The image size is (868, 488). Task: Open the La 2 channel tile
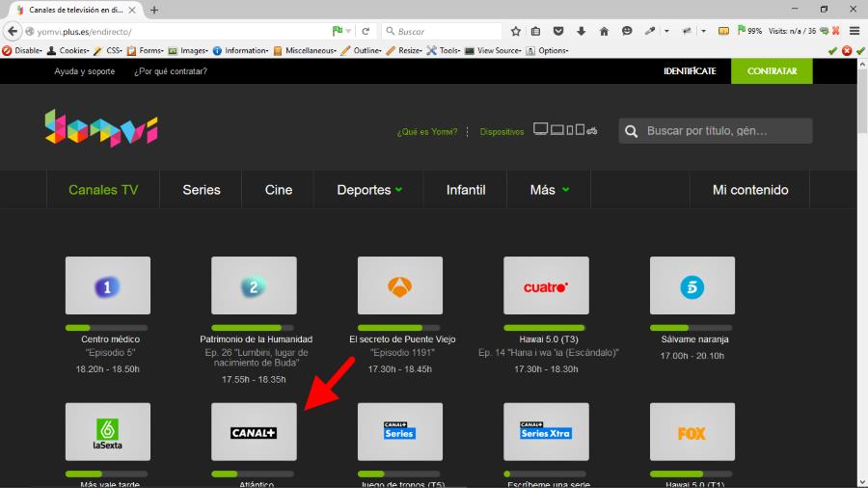tap(254, 285)
